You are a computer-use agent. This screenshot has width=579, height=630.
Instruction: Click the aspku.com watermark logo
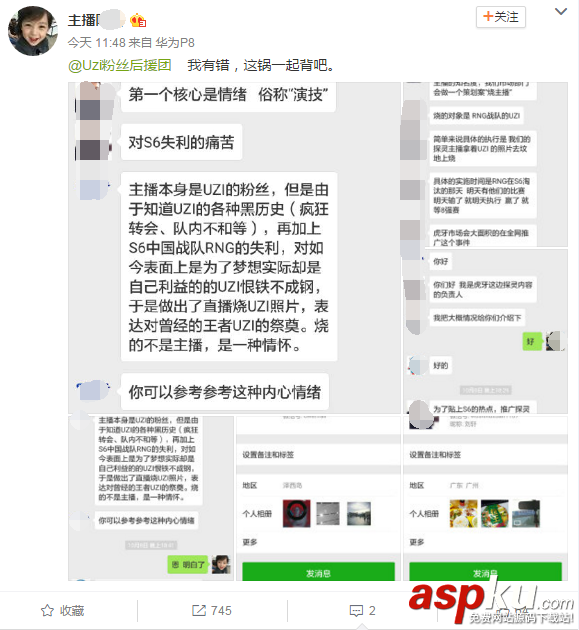[491, 602]
